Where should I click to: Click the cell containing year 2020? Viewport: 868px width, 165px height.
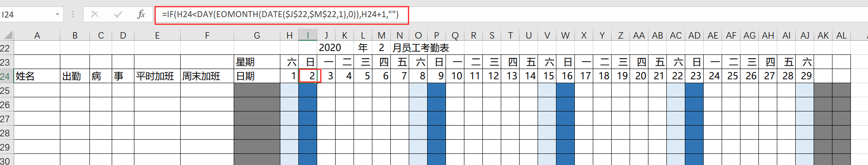click(330, 48)
